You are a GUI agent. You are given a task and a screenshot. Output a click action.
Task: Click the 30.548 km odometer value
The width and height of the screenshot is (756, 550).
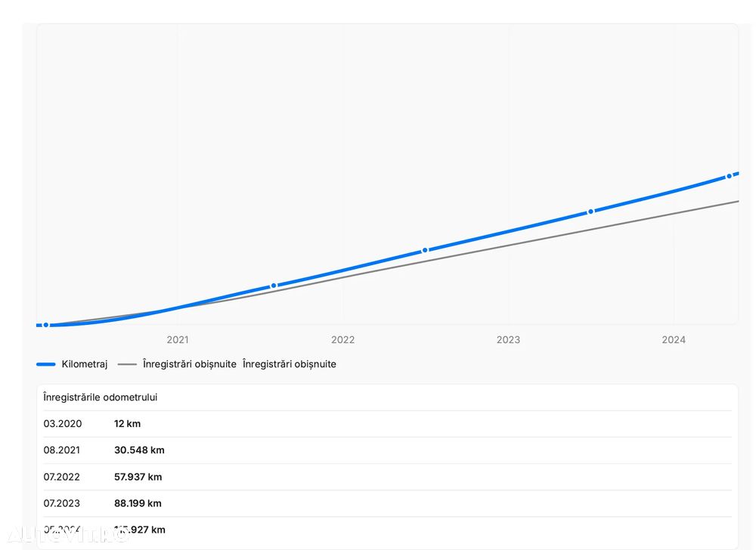tap(139, 450)
